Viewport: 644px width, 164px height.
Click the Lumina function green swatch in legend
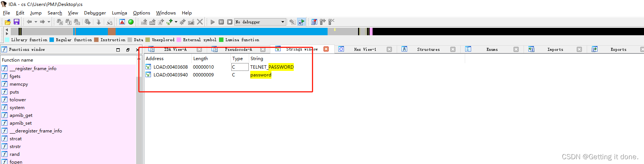pos(221,40)
